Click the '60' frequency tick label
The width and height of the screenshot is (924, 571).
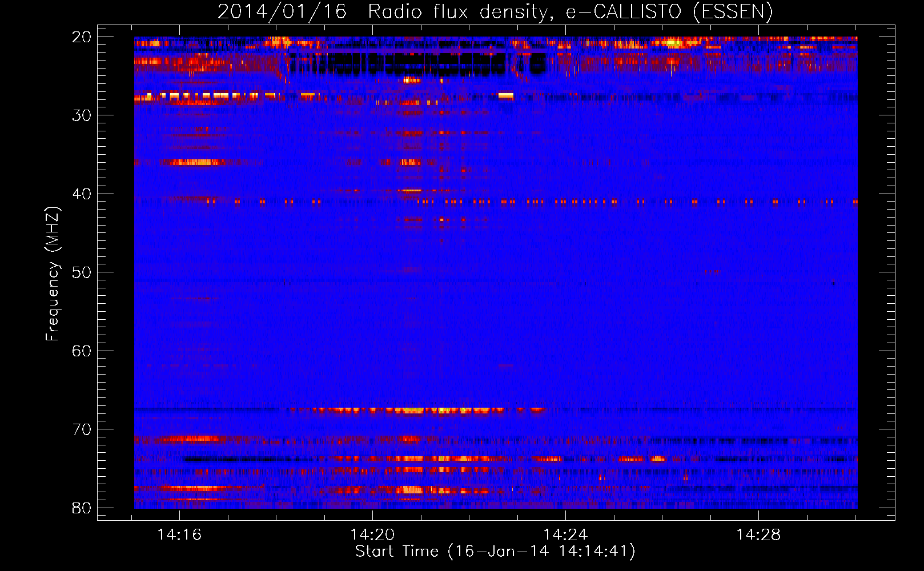click(x=82, y=351)
